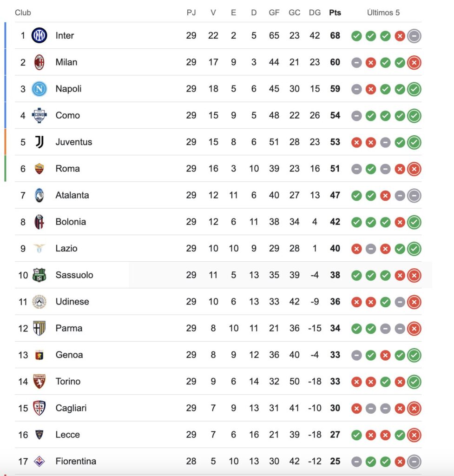454x476 pixels.
Task: Click Inter's most recent draw result icon
Action: [414, 36]
